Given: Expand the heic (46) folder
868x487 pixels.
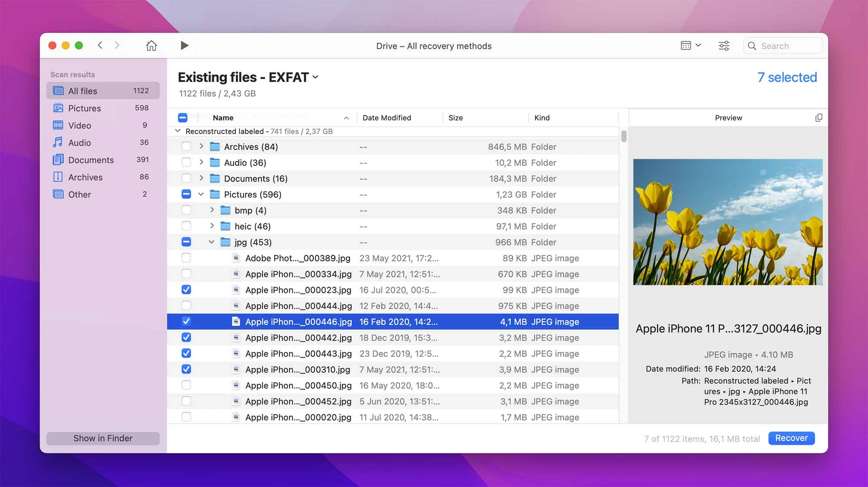Looking at the screenshot, I should point(212,226).
